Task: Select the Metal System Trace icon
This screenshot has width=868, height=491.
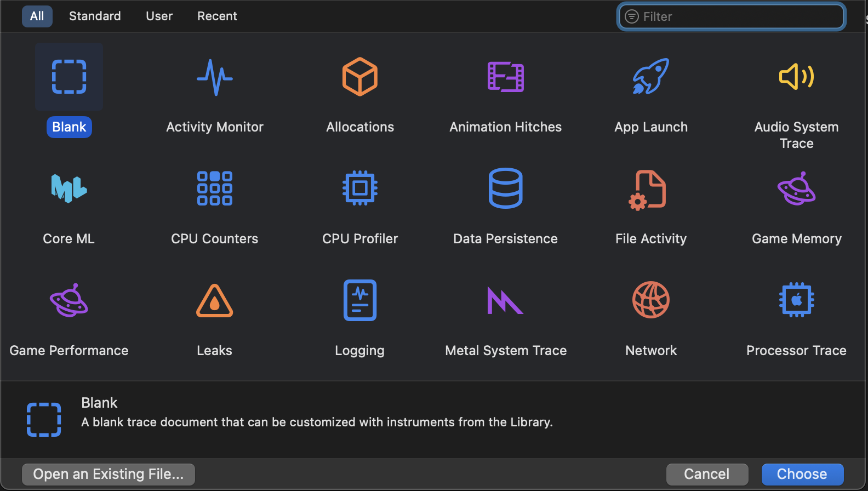Action: tap(505, 301)
